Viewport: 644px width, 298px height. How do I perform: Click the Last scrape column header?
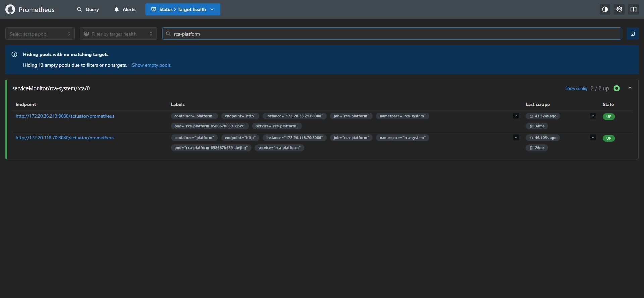tap(538, 104)
